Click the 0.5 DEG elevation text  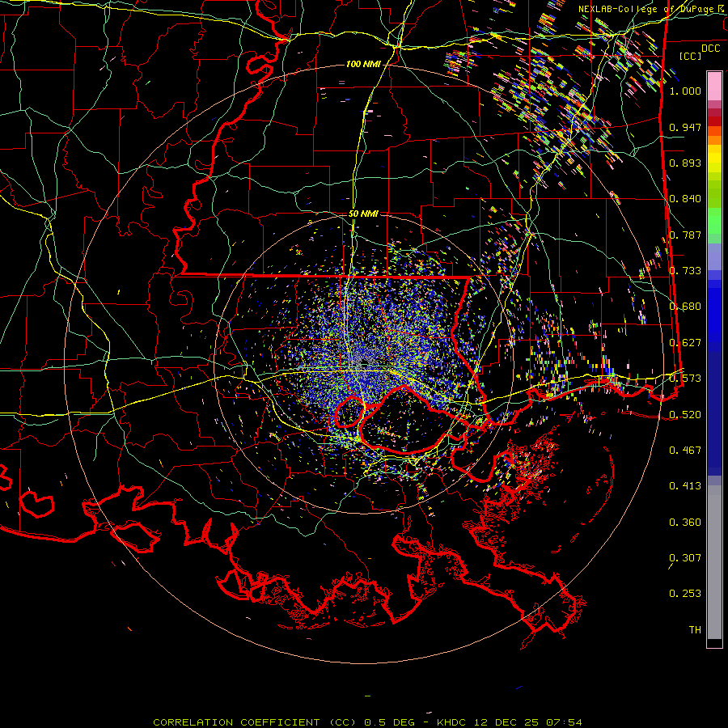click(x=390, y=722)
